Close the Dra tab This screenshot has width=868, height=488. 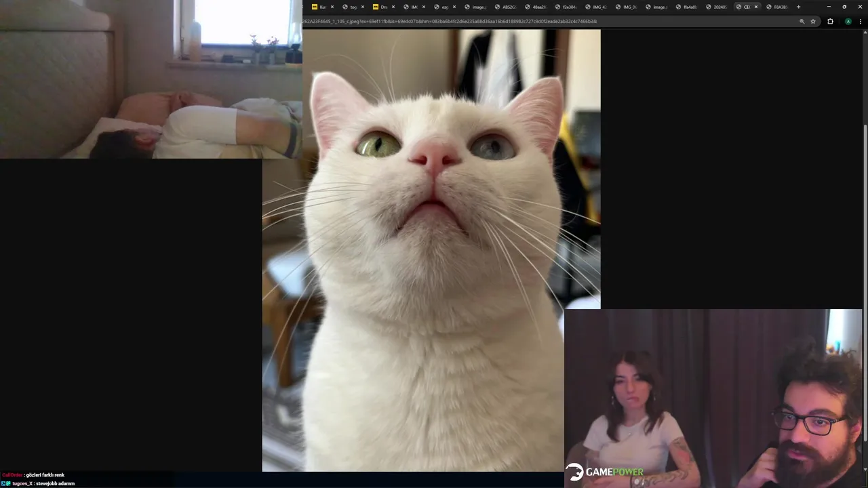point(393,7)
